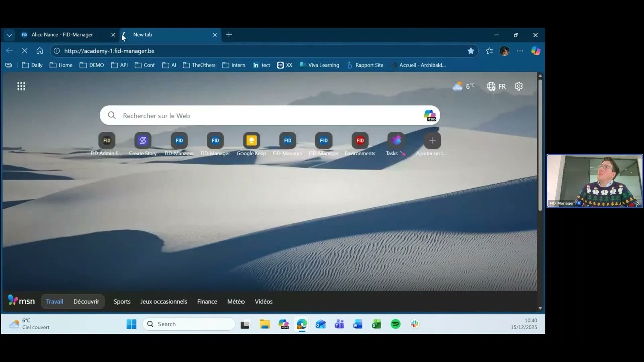This screenshot has width=644, height=362.
Task: Open the Sports feed category
Action: click(x=122, y=302)
